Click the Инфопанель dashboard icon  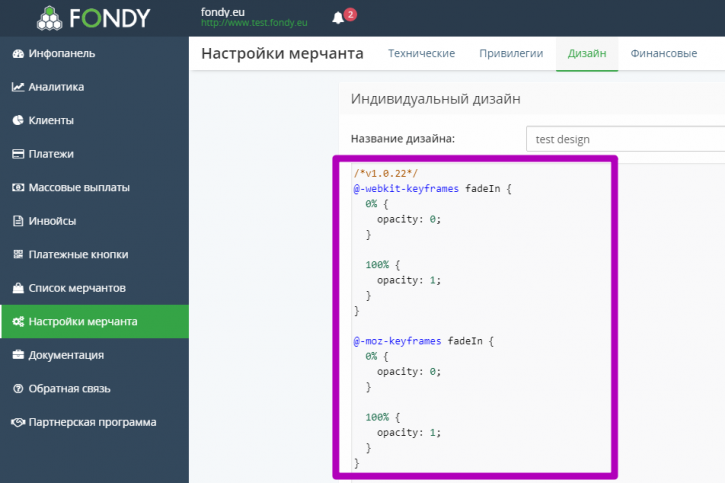click(18, 54)
